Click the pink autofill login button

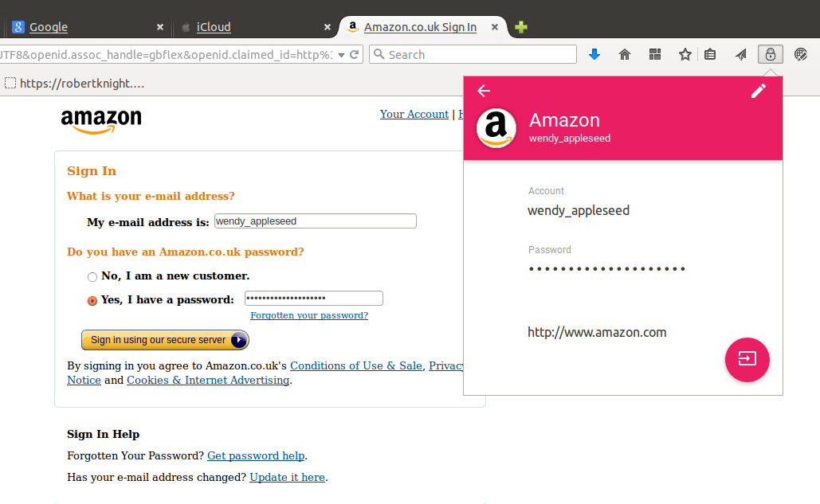coord(747,359)
